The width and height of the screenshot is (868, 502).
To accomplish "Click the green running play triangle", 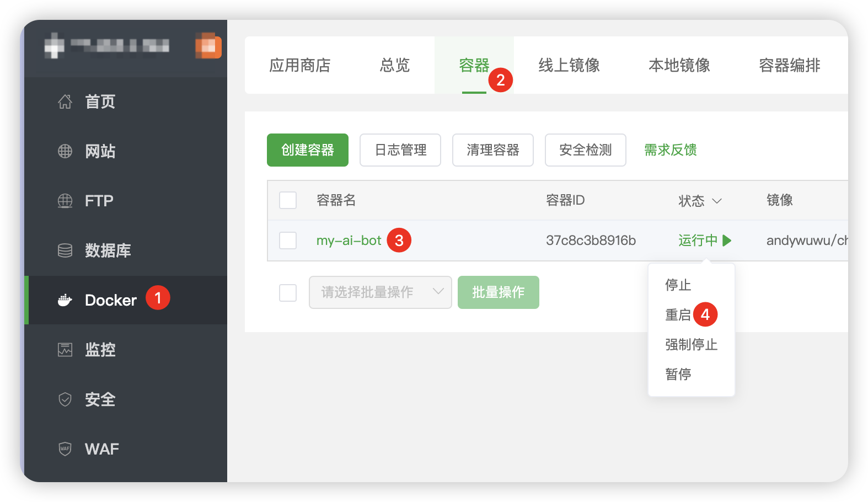I will [727, 241].
